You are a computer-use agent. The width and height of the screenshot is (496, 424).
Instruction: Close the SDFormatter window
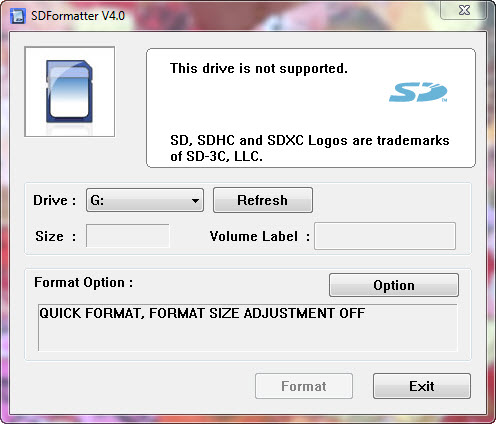click(x=464, y=10)
